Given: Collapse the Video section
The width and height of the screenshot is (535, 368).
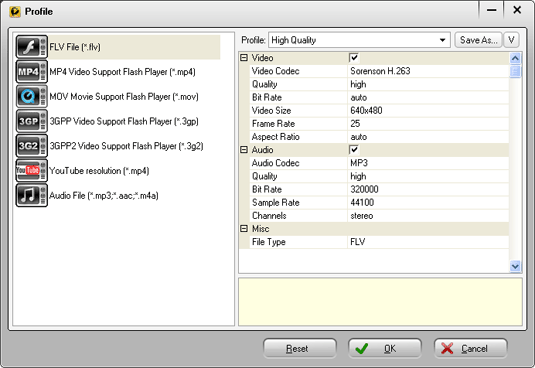Looking at the screenshot, I should 244,58.
